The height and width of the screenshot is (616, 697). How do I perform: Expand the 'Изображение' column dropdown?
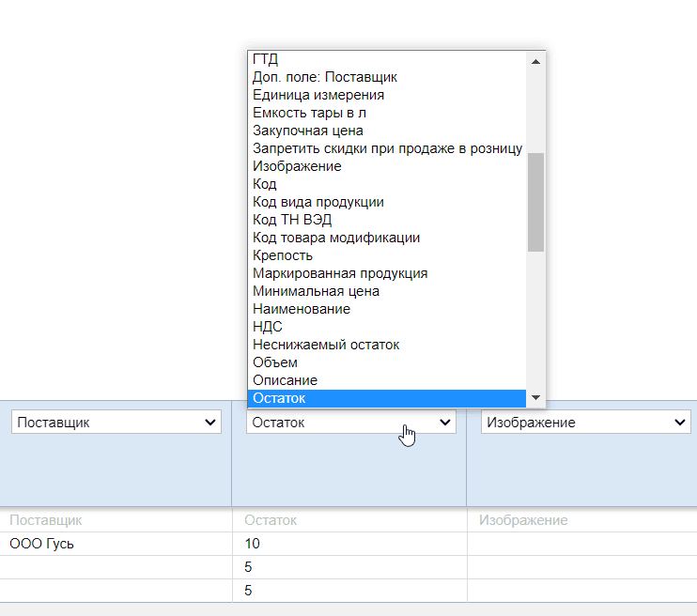585,423
